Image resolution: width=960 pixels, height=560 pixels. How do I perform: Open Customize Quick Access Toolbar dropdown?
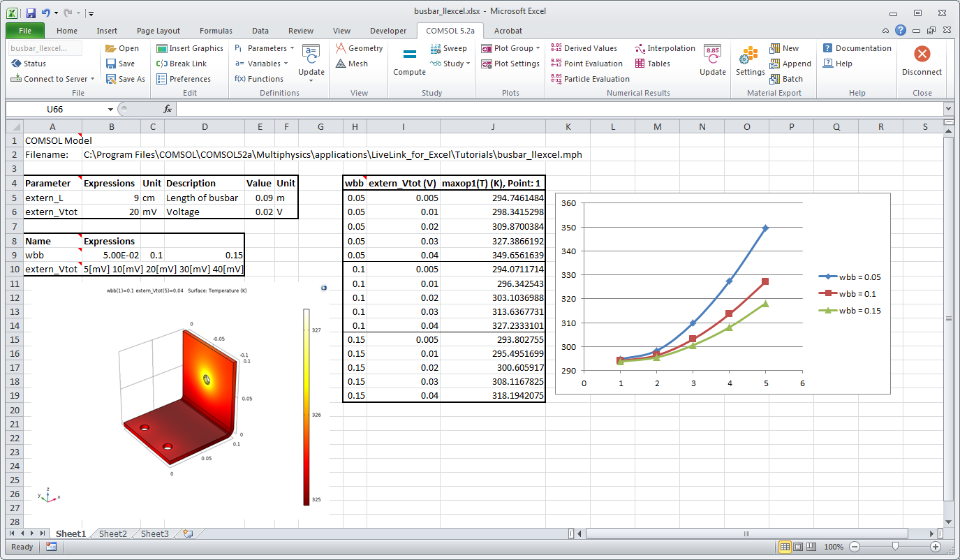pos(91,13)
